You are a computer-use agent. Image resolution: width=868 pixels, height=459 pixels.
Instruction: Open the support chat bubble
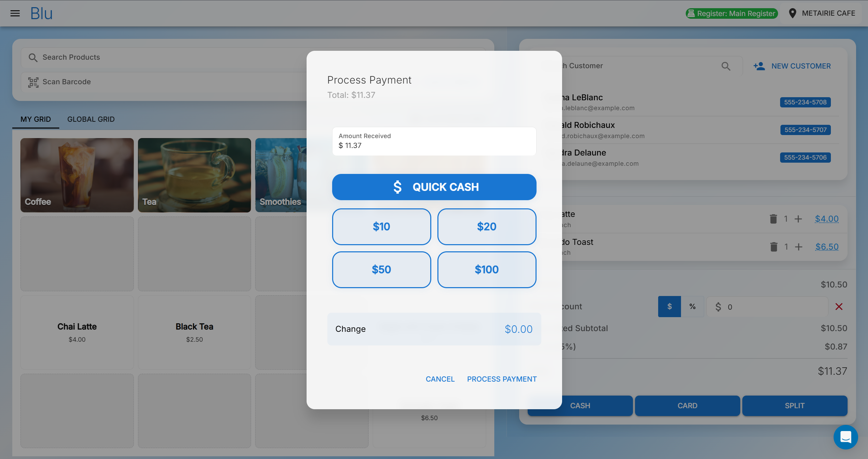pyautogui.click(x=845, y=437)
